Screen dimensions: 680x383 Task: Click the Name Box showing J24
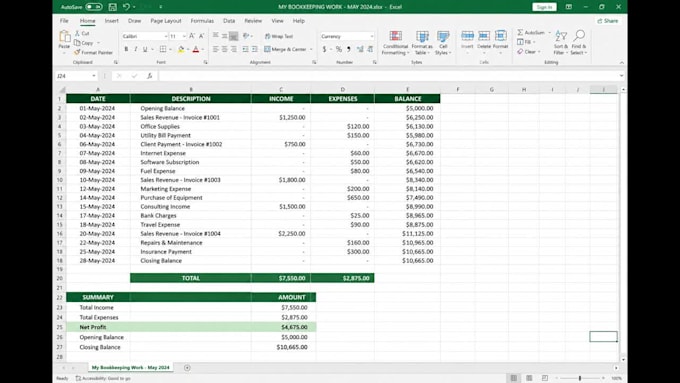tap(76, 76)
